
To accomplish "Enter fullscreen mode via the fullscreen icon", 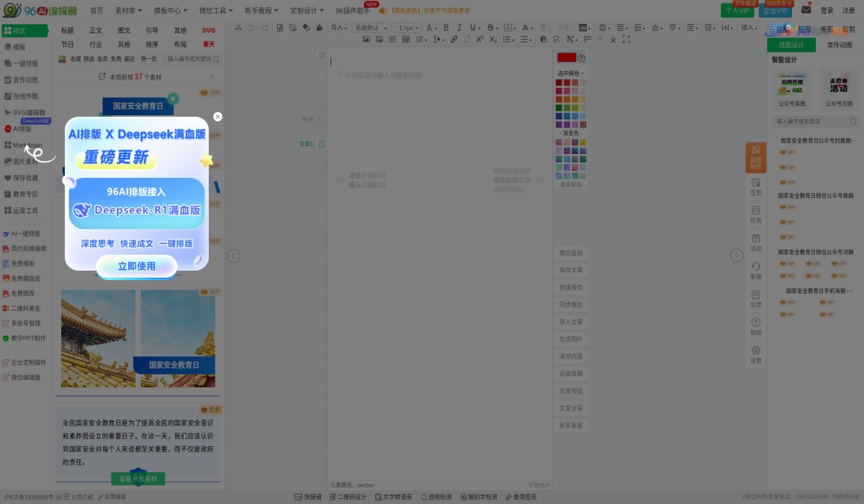I will click(626, 40).
